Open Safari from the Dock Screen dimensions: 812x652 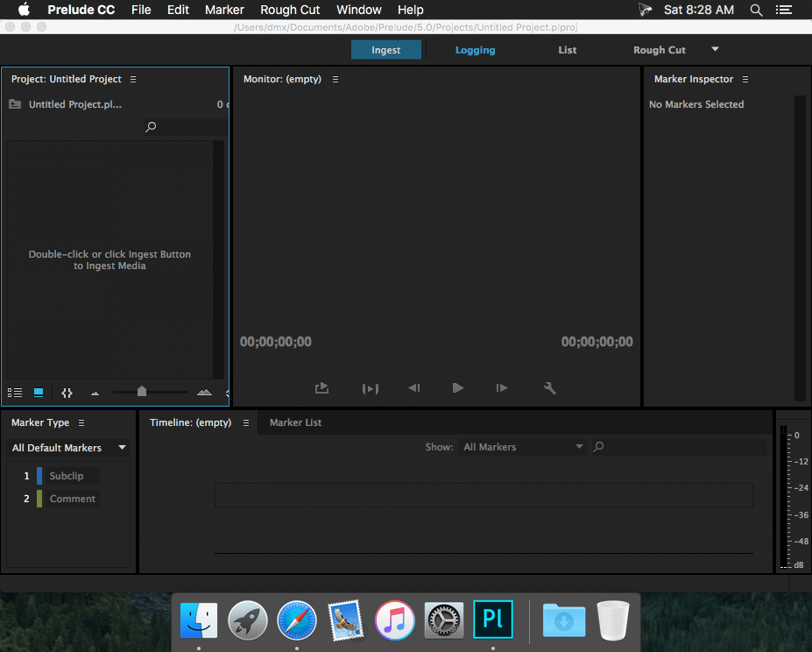(x=296, y=620)
